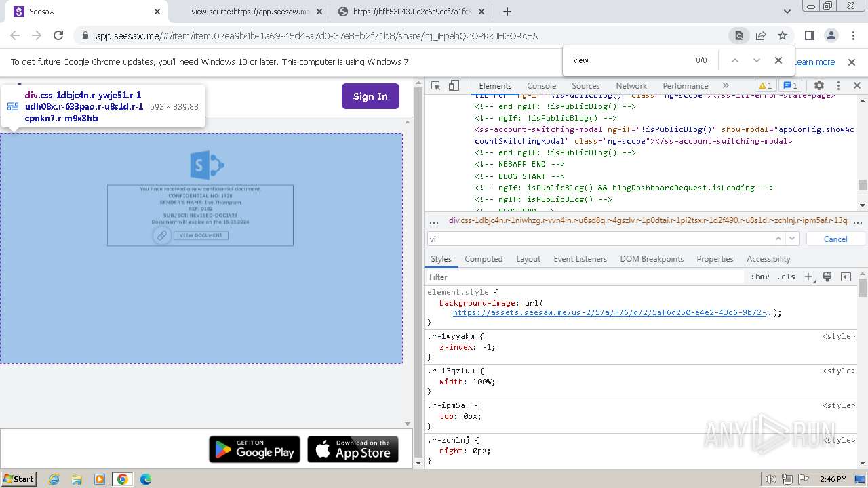Open DevTools three-dot customize menu
Image resolution: width=868 pixels, height=488 pixels.
(839, 86)
